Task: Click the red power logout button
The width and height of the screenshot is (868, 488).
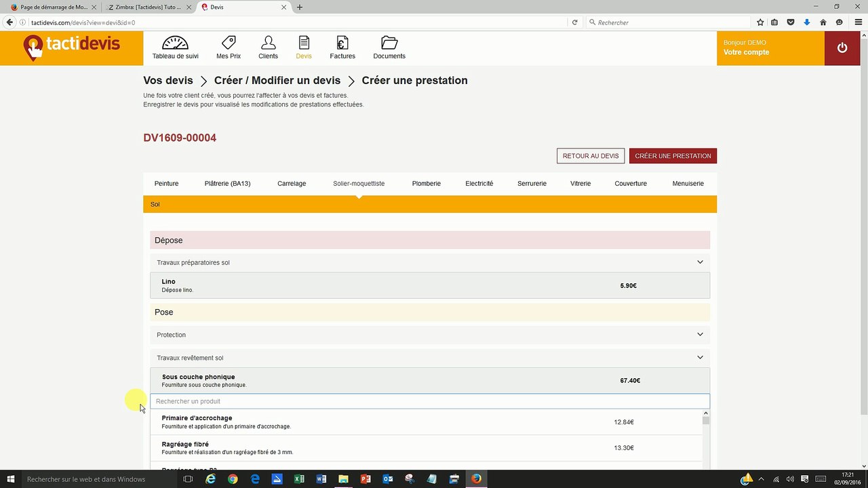Action: pyautogui.click(x=842, y=48)
